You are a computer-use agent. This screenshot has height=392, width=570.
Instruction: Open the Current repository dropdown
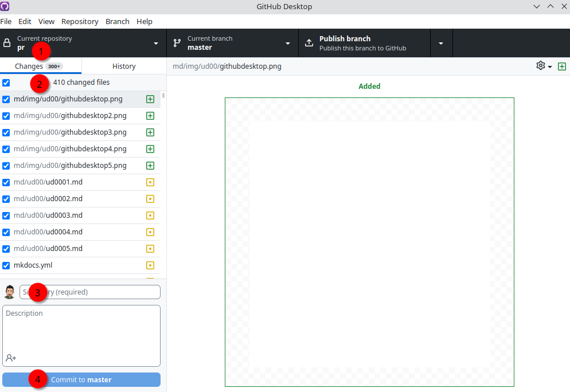[155, 42]
